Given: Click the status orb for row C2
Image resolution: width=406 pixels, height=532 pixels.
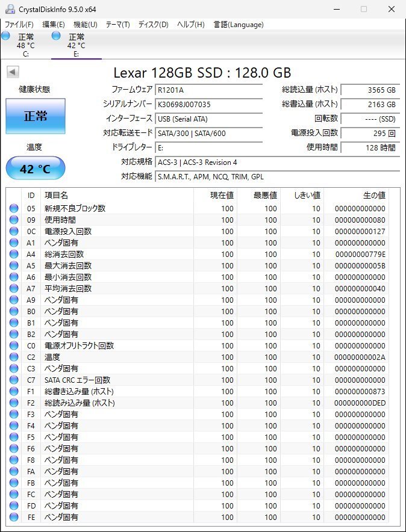Looking at the screenshot, I should (x=14, y=357).
